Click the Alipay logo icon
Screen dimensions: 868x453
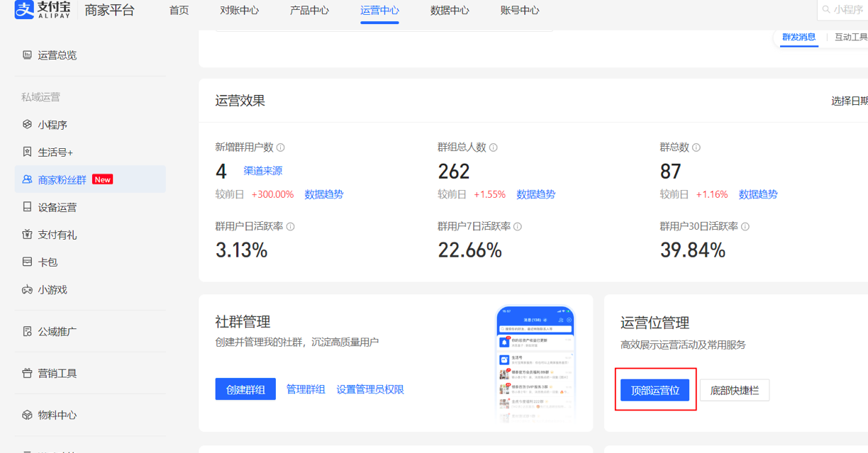coord(24,10)
